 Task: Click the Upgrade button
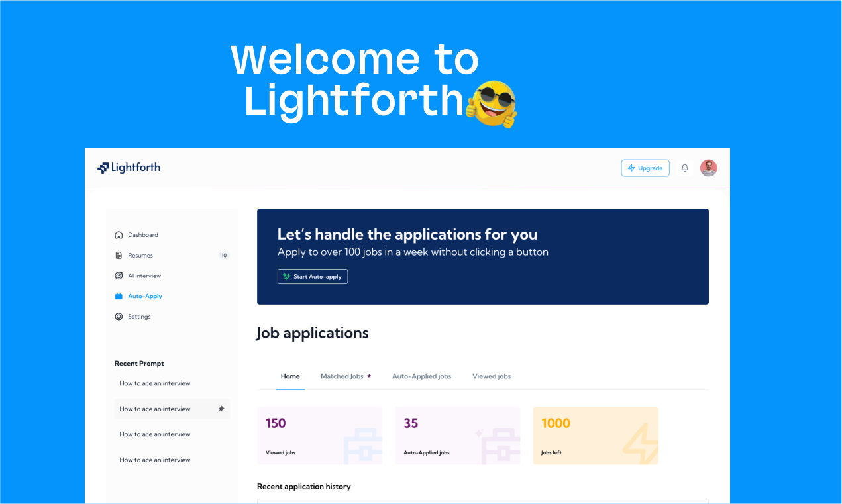645,168
